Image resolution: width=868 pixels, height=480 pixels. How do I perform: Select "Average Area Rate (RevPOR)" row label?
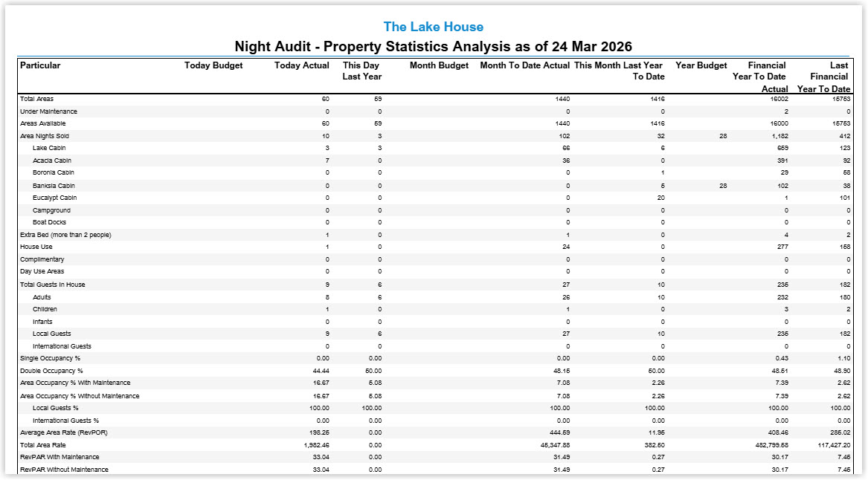pos(64,432)
